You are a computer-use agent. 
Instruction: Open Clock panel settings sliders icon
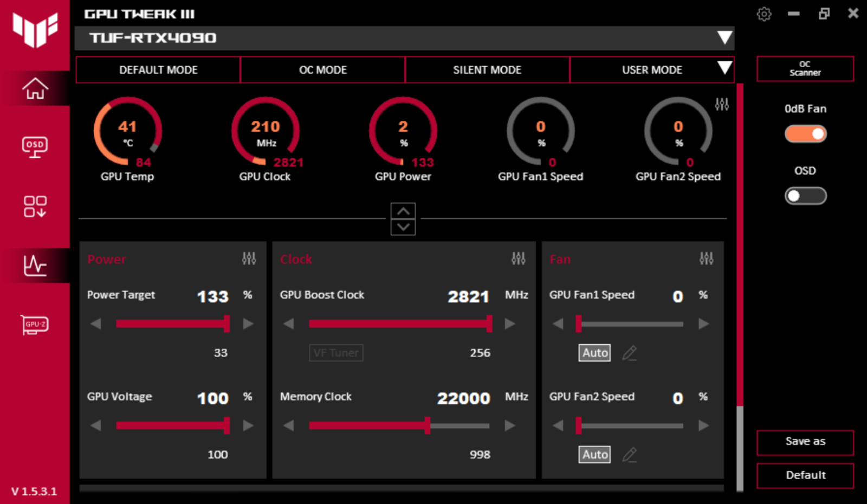518,259
